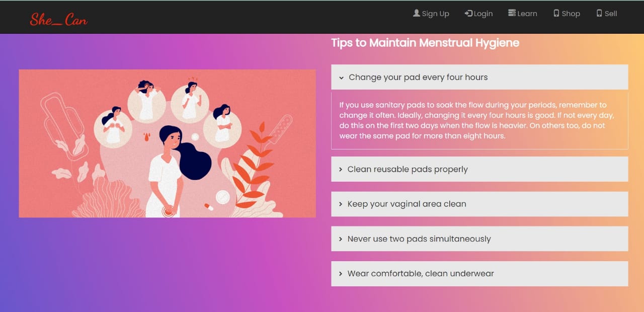
Task: Click the menstrual hygiene illustration image
Action: (168, 143)
